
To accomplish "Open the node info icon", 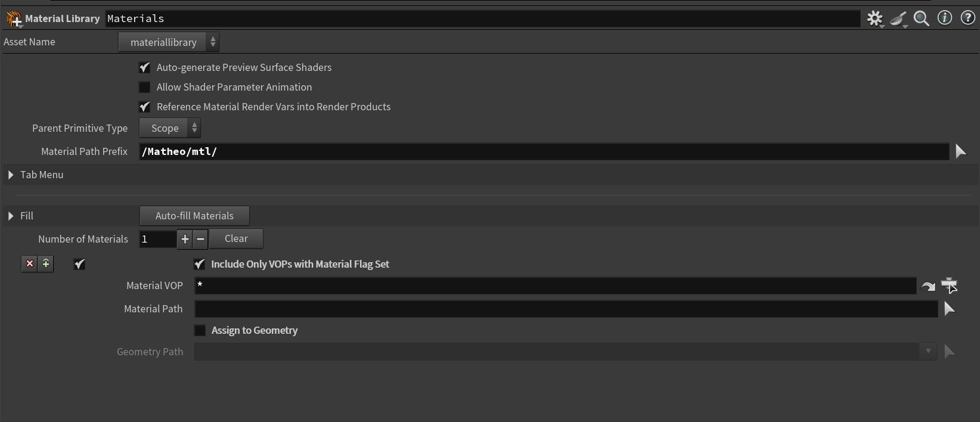I will 944,18.
